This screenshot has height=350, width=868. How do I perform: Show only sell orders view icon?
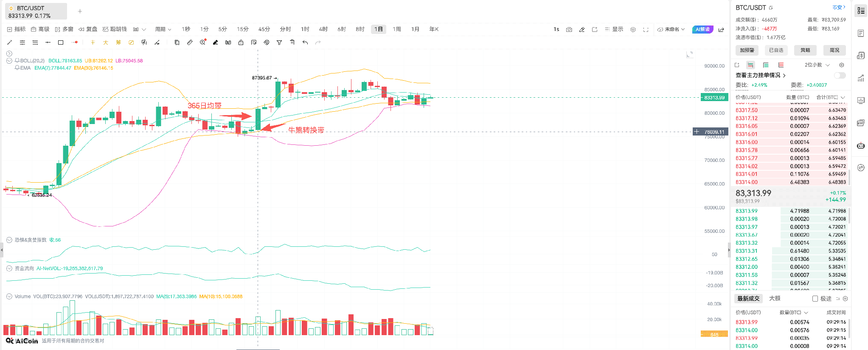(781, 65)
